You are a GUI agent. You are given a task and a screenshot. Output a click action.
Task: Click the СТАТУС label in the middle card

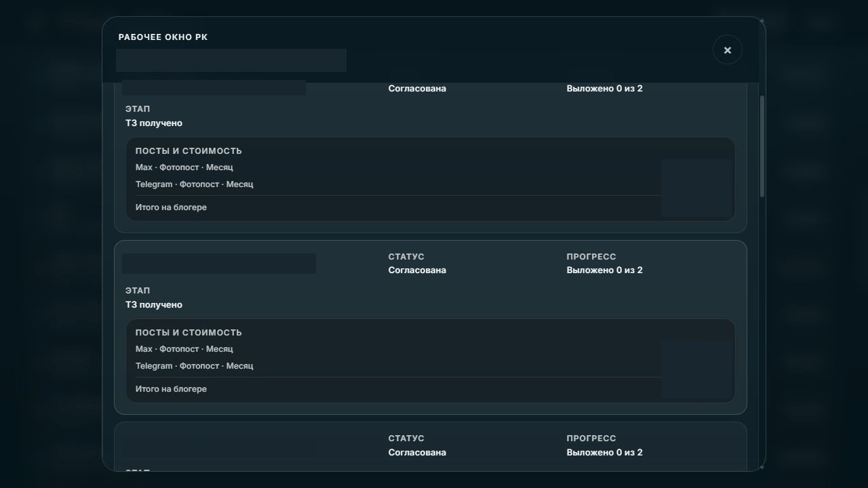click(x=406, y=257)
